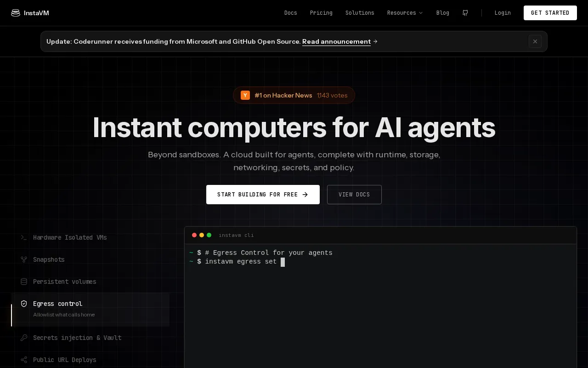
Task: Open the Solutions nav item
Action: (x=360, y=13)
